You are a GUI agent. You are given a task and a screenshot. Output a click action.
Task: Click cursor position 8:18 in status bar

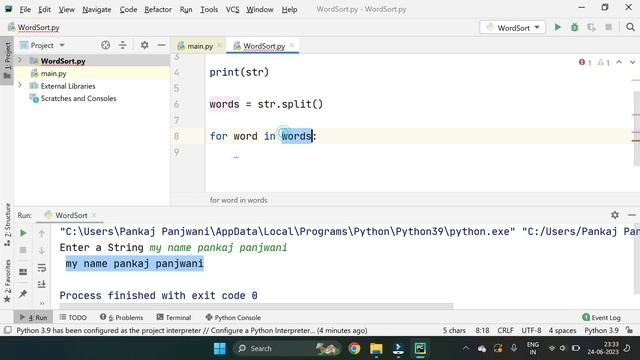coord(482,330)
